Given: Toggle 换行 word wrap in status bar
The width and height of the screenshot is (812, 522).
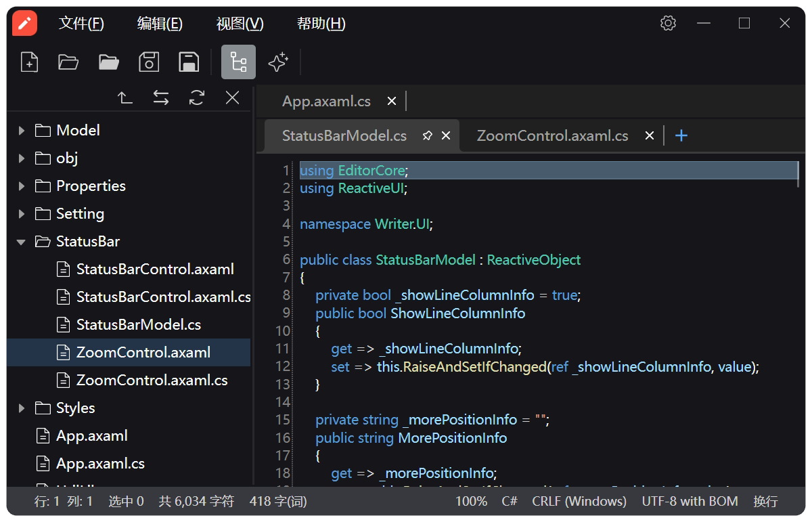Looking at the screenshot, I should (x=765, y=502).
